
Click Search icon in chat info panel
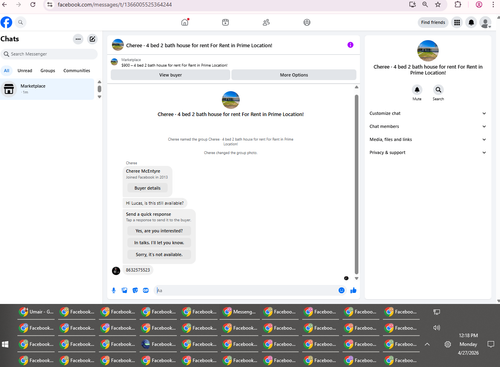click(438, 90)
